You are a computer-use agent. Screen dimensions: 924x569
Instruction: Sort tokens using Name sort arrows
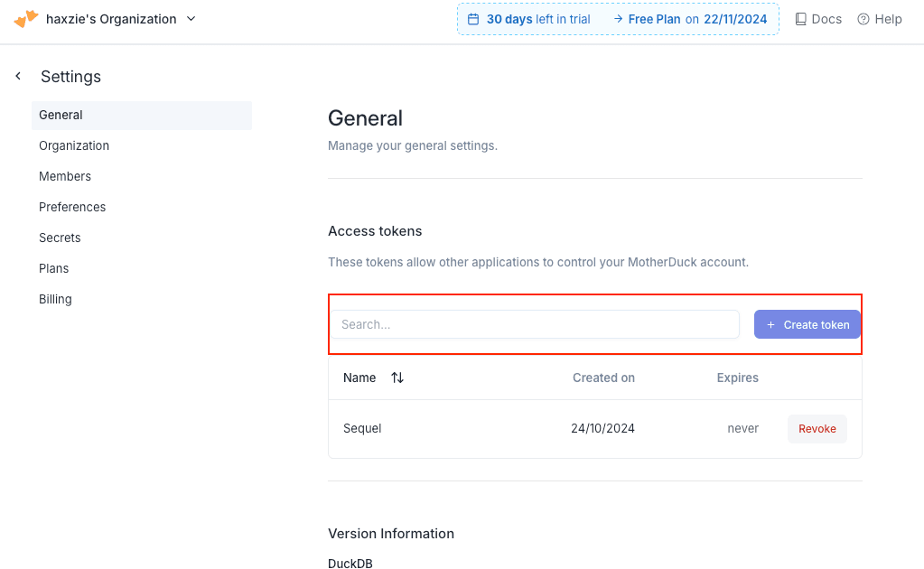(397, 378)
